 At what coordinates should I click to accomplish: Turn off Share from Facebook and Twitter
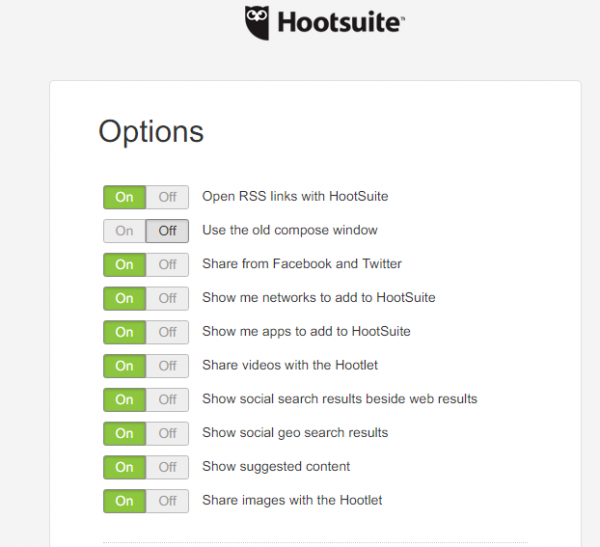[x=167, y=265]
